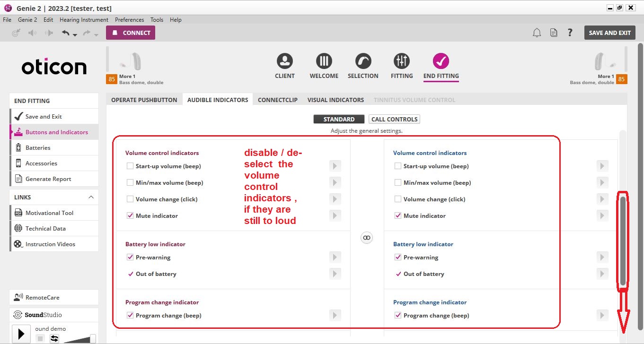Select the End Fitting checkmark icon
The width and height of the screenshot is (644, 344).
click(441, 61)
